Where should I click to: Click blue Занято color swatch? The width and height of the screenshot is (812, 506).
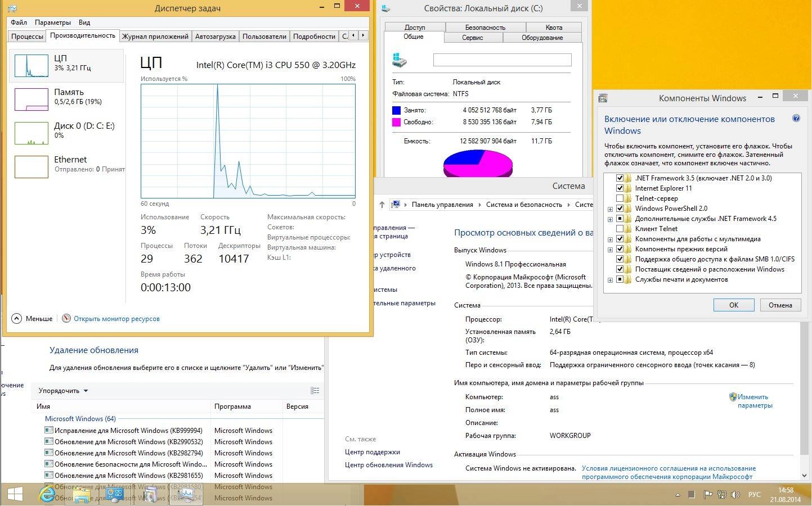[396, 110]
